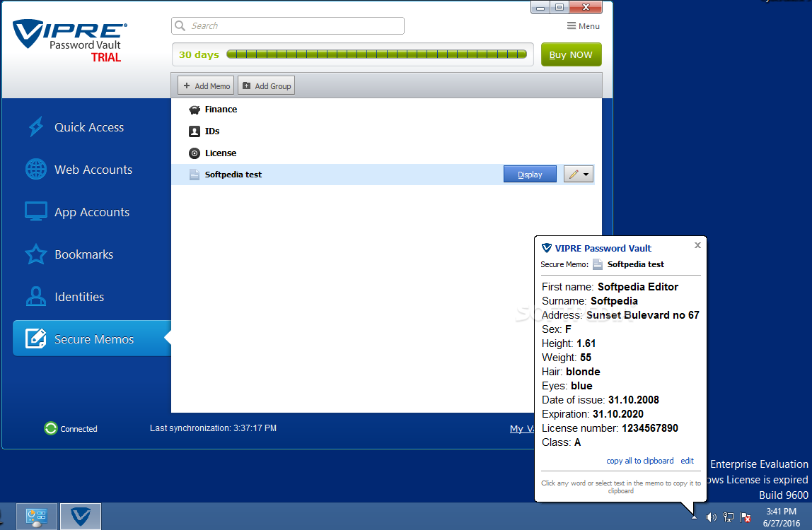This screenshot has width=812, height=530.
Task: Open Quick Access section
Action: point(89,127)
